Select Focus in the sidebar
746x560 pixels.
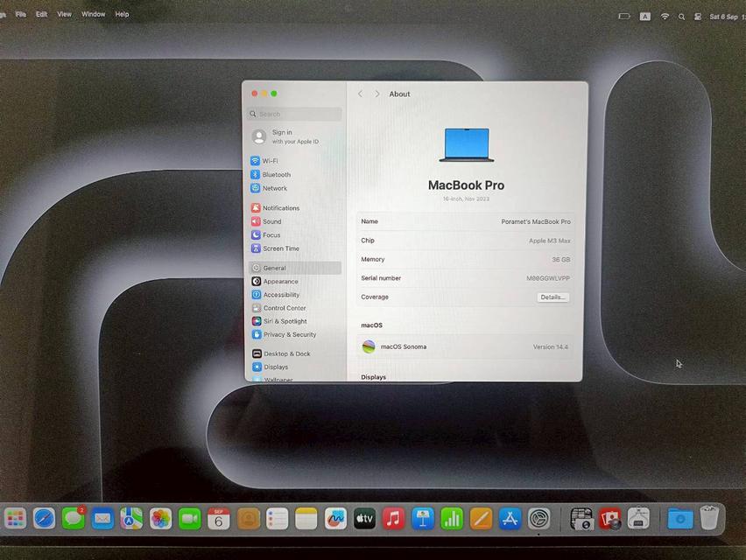pyautogui.click(x=265, y=234)
